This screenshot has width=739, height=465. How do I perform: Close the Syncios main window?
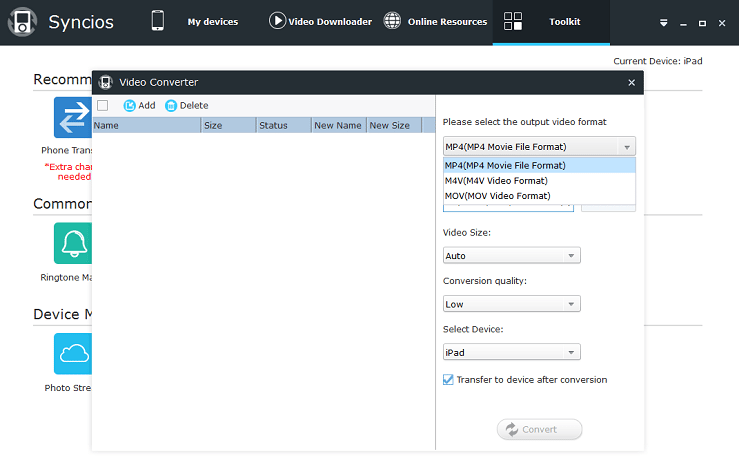tap(722, 23)
